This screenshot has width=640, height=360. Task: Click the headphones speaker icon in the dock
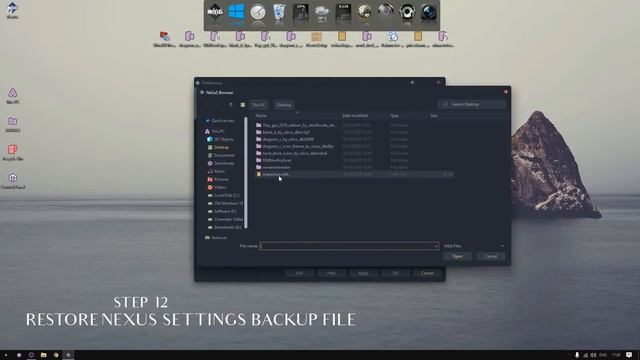click(x=407, y=12)
